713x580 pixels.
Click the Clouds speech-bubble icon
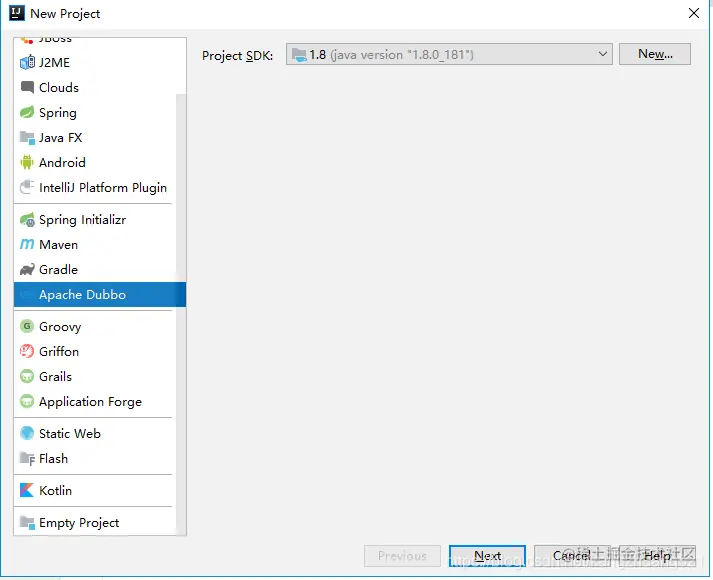27,87
